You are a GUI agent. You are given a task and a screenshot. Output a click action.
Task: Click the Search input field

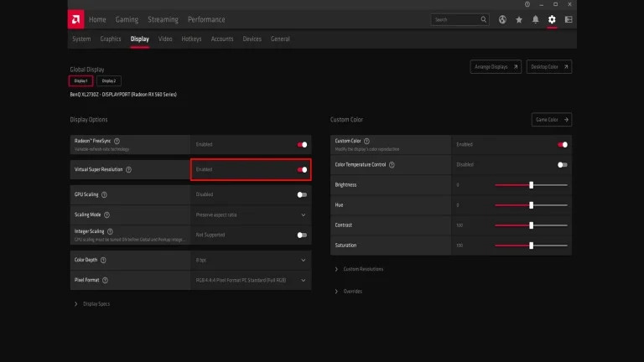(x=458, y=19)
